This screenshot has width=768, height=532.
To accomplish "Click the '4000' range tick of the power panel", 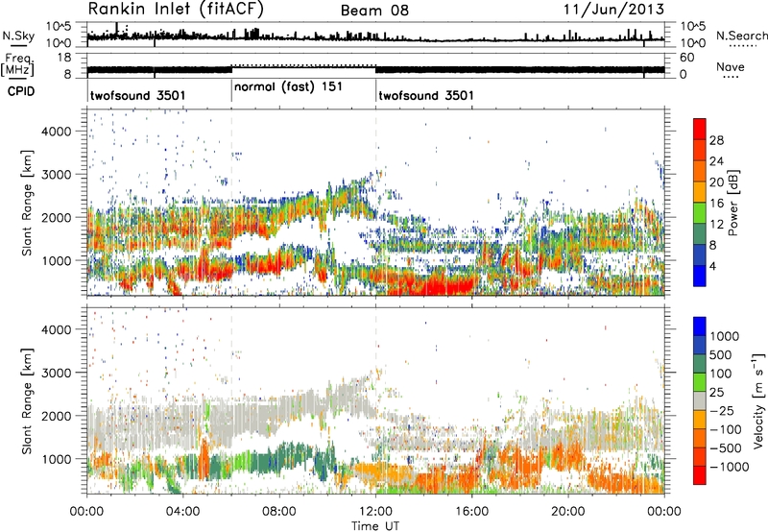I will pos(57,132).
